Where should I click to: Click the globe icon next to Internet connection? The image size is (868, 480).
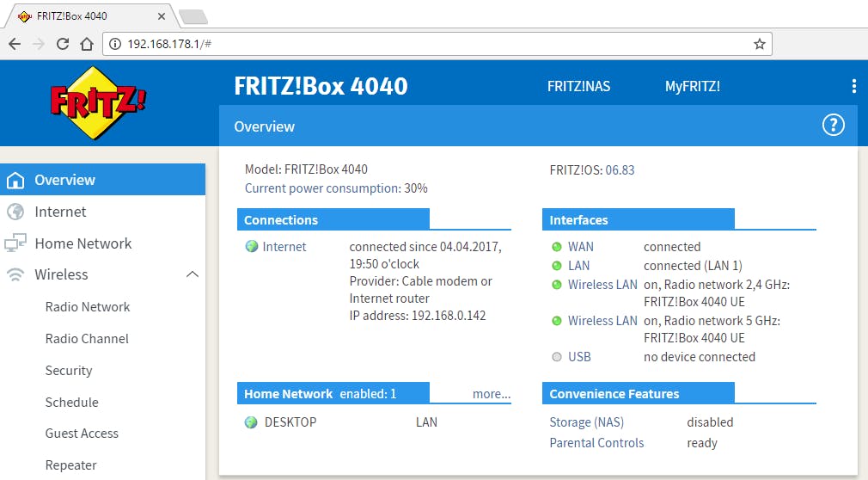point(252,246)
